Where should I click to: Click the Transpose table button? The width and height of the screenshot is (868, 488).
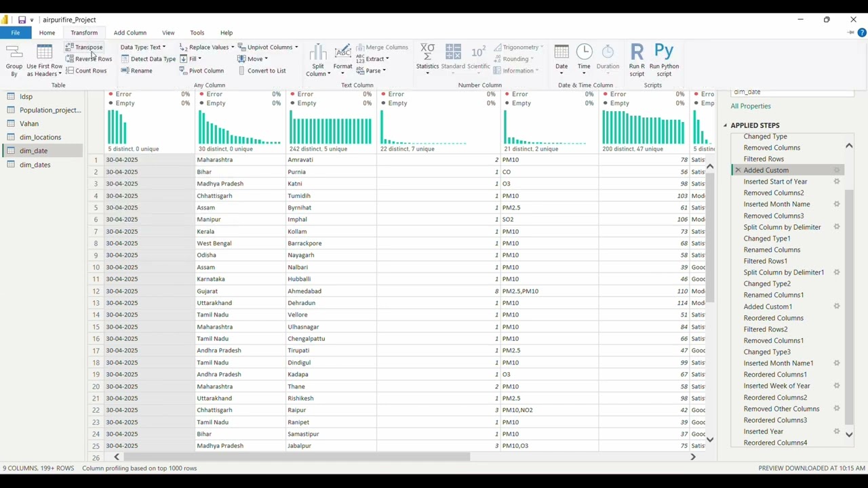click(x=84, y=47)
